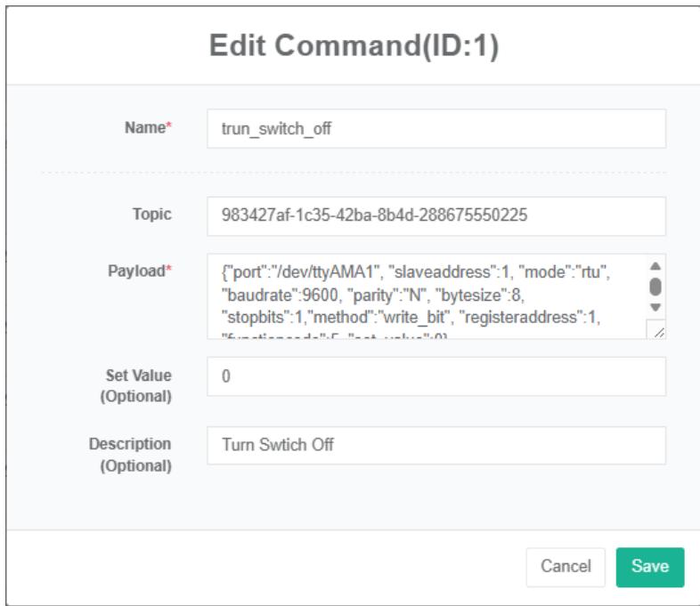Click the payload textarea resize handle
Image resolution: width=700 pixels, height=606 pixels.
pyautogui.click(x=657, y=331)
